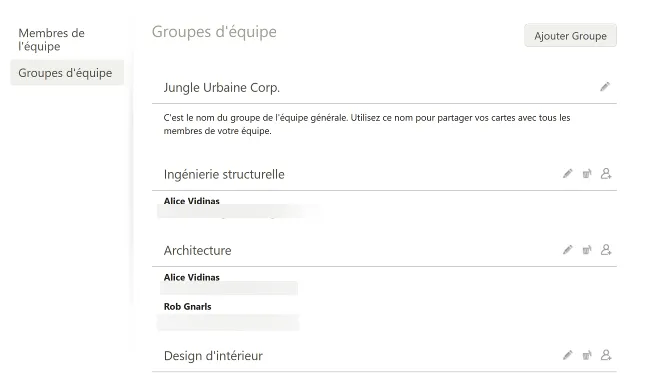Add a member to Design d'intérieur
650x387 pixels.
606,355
